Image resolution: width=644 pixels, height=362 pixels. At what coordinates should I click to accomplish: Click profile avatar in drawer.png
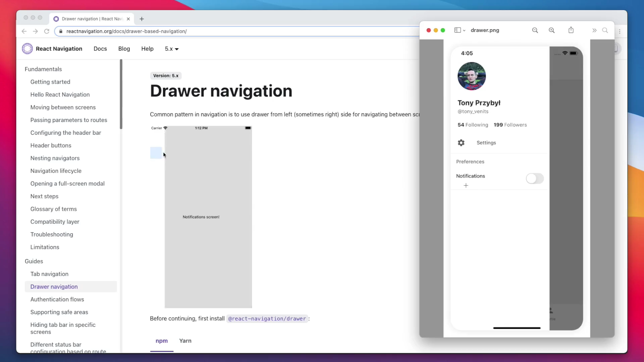[472, 76]
